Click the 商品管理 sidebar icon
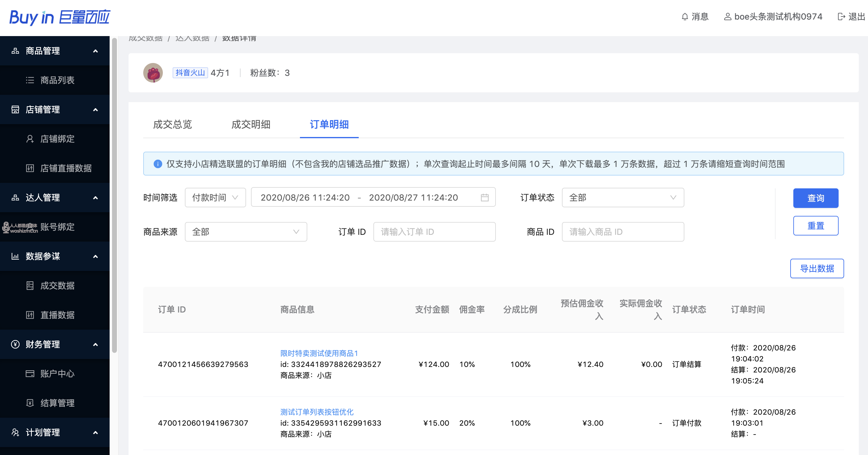The image size is (868, 455). [15, 51]
